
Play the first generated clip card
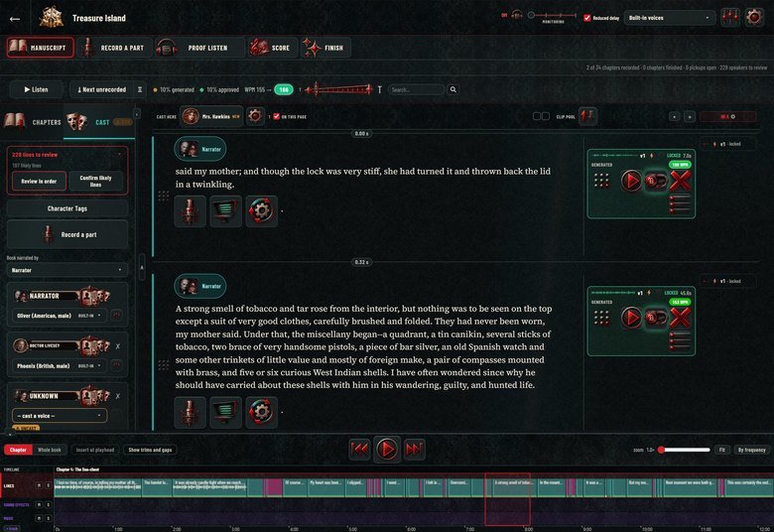631,181
